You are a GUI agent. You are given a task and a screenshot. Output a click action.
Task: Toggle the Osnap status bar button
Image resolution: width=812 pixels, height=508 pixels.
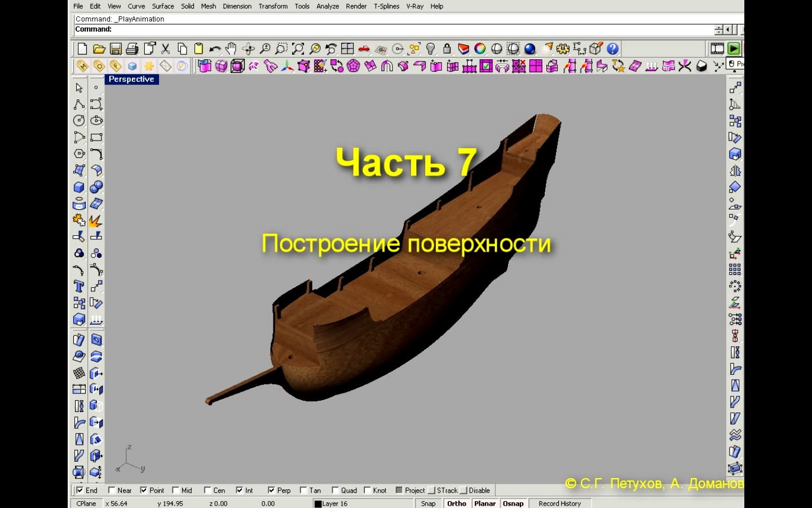coord(513,503)
